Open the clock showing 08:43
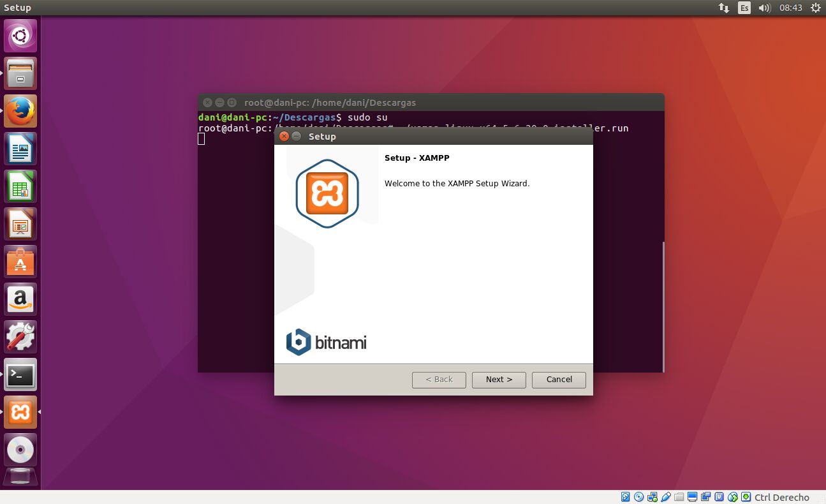826x504 pixels. point(790,8)
